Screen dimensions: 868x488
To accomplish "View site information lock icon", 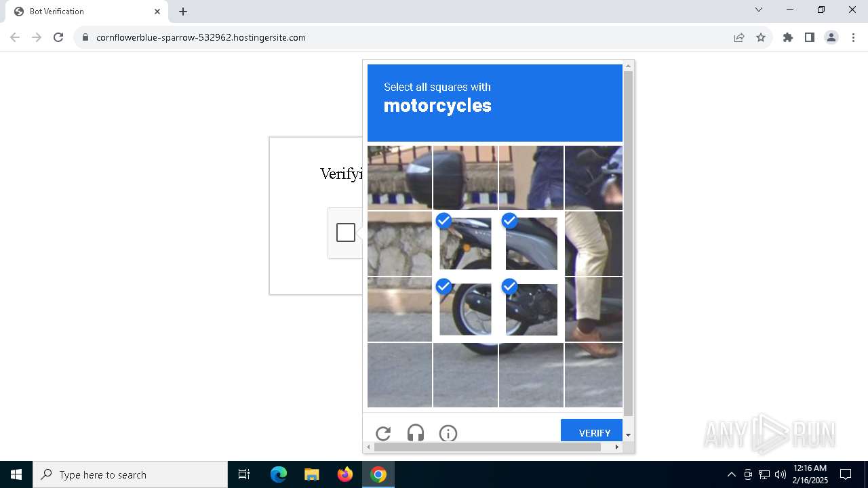I will click(85, 37).
